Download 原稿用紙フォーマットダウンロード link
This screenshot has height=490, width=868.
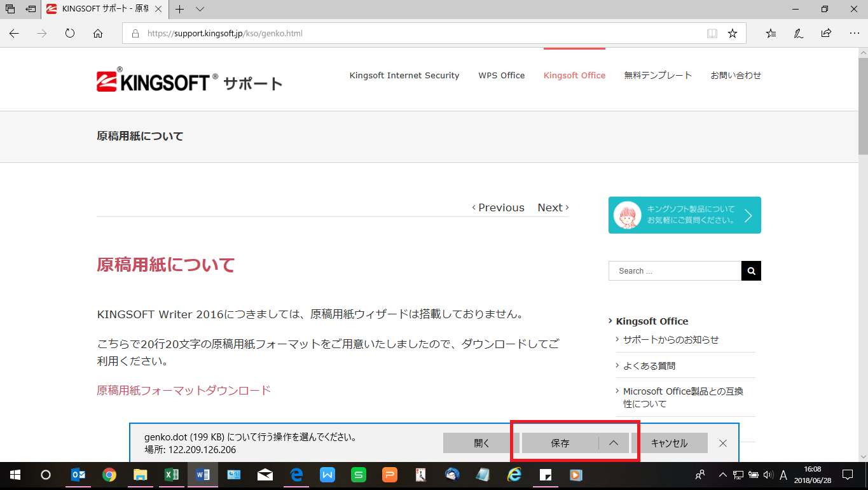click(x=184, y=390)
